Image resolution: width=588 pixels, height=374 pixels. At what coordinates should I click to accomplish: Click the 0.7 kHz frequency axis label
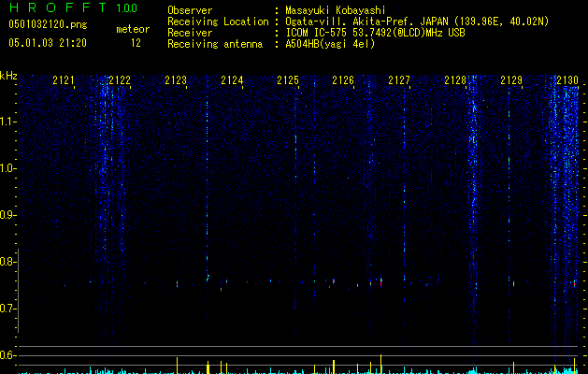[7, 309]
